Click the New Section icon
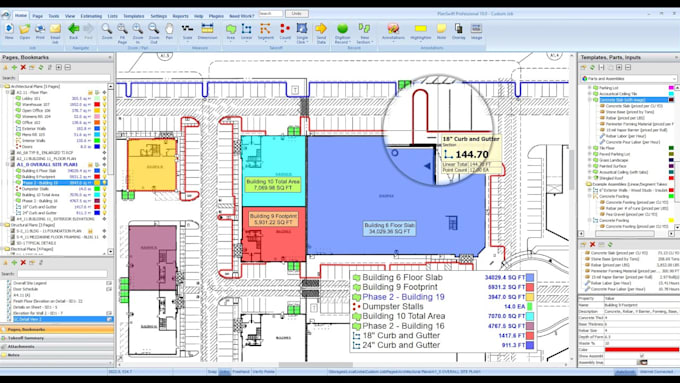Viewport: 680px width, 383px height. coord(364,29)
